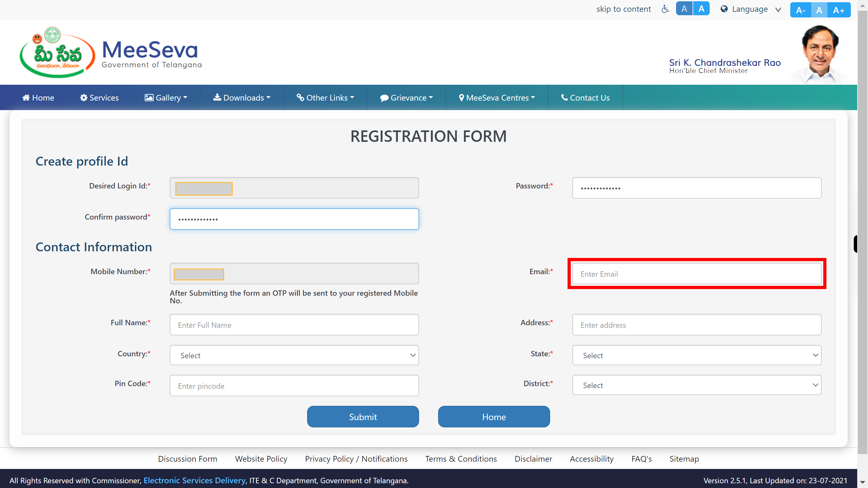Open the Accessibility footer link
Screen dimensions: 868x488
(x=592, y=459)
